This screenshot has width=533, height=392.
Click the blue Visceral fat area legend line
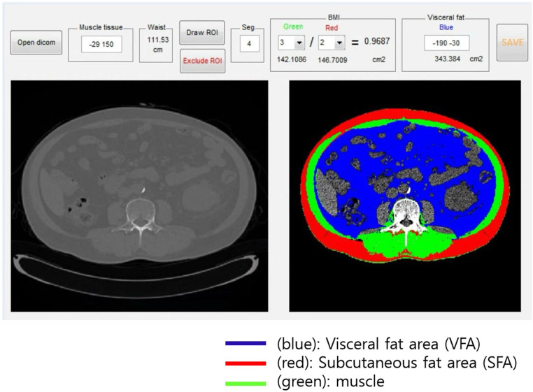246,343
